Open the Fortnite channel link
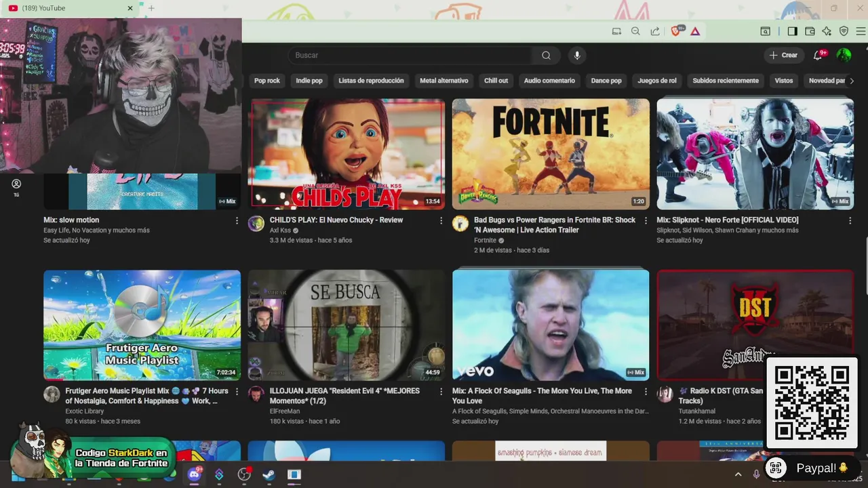This screenshot has width=868, height=488. pyautogui.click(x=485, y=241)
